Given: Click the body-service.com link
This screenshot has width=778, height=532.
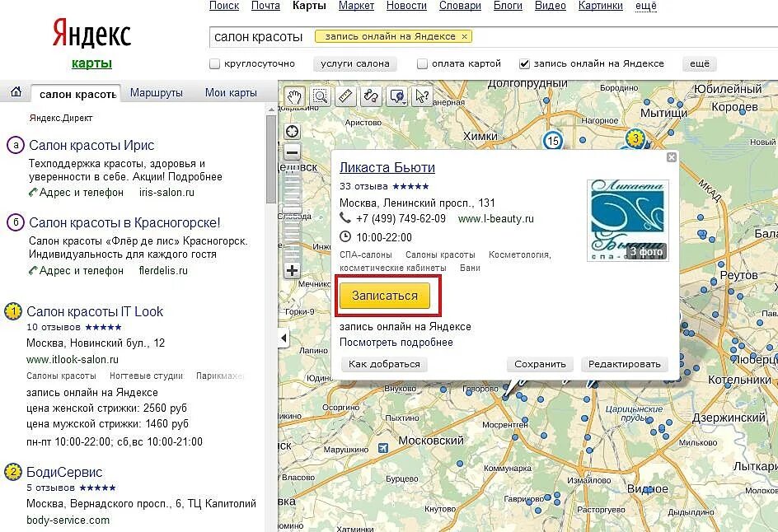Looking at the screenshot, I should pyautogui.click(x=68, y=520).
